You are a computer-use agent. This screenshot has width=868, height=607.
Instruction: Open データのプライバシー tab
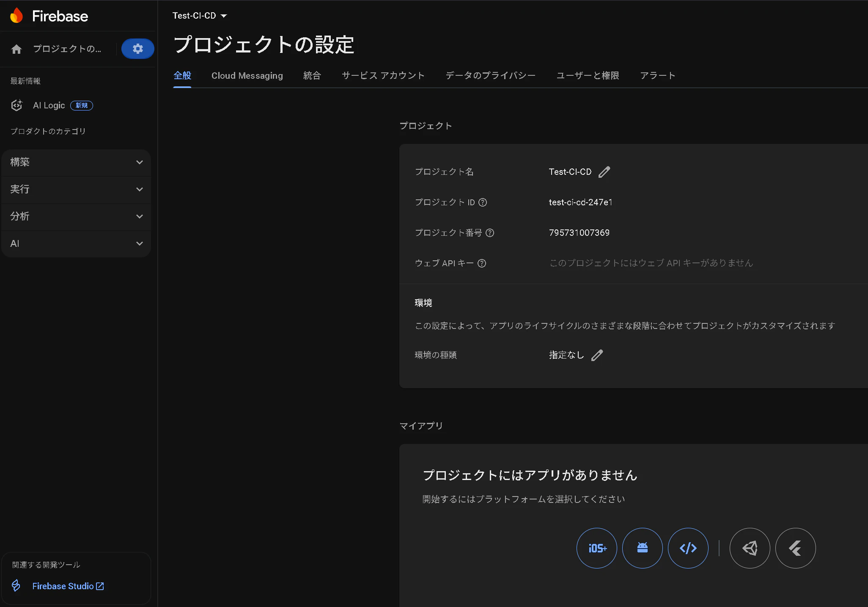[490, 76]
